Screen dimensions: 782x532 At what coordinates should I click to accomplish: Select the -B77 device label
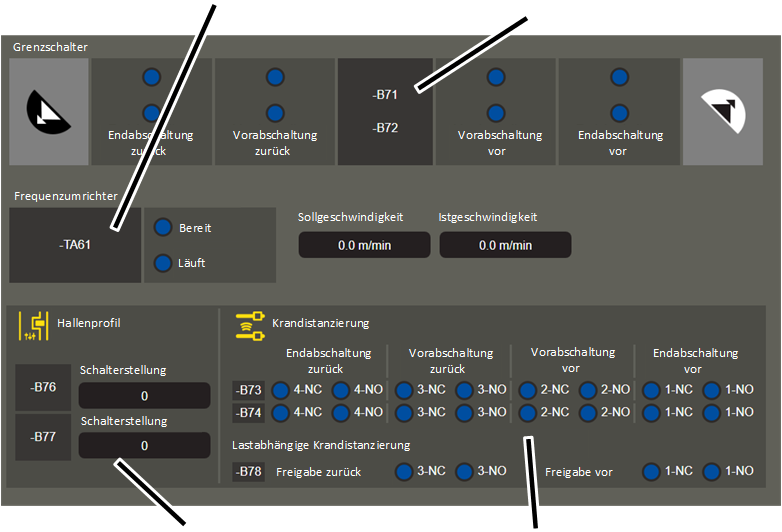43,437
